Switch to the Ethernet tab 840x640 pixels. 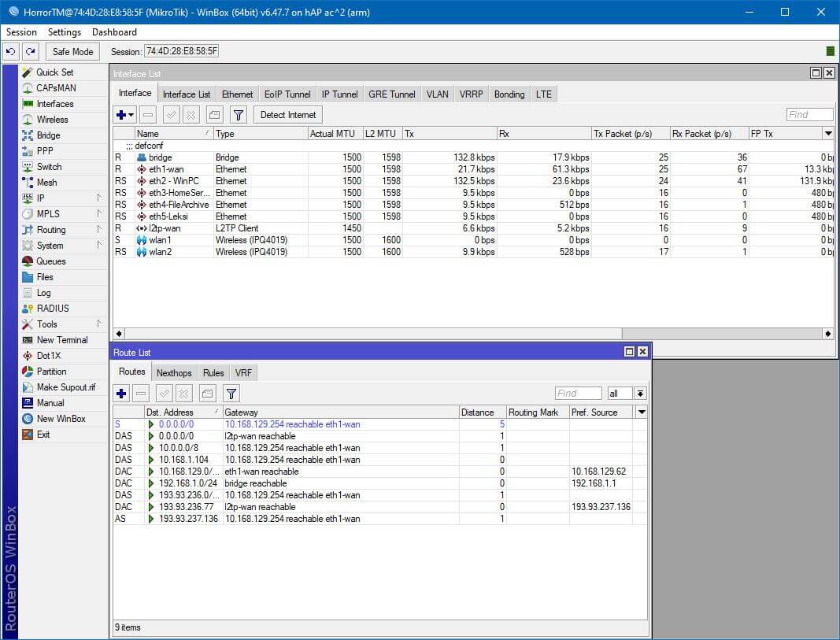click(237, 94)
